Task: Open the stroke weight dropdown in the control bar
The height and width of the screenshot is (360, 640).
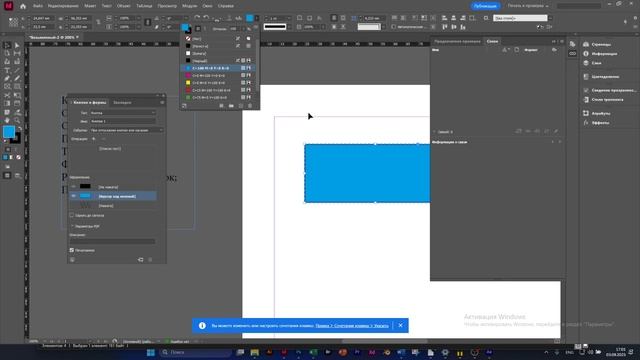Action: 289,18
